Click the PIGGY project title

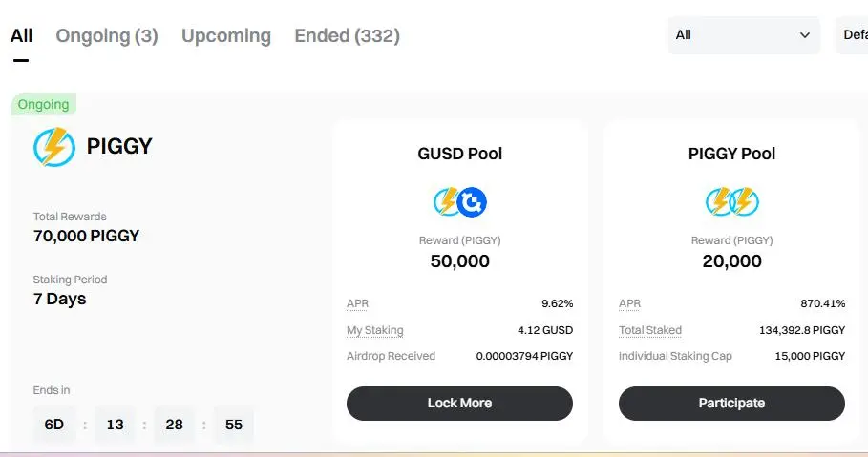pos(119,147)
